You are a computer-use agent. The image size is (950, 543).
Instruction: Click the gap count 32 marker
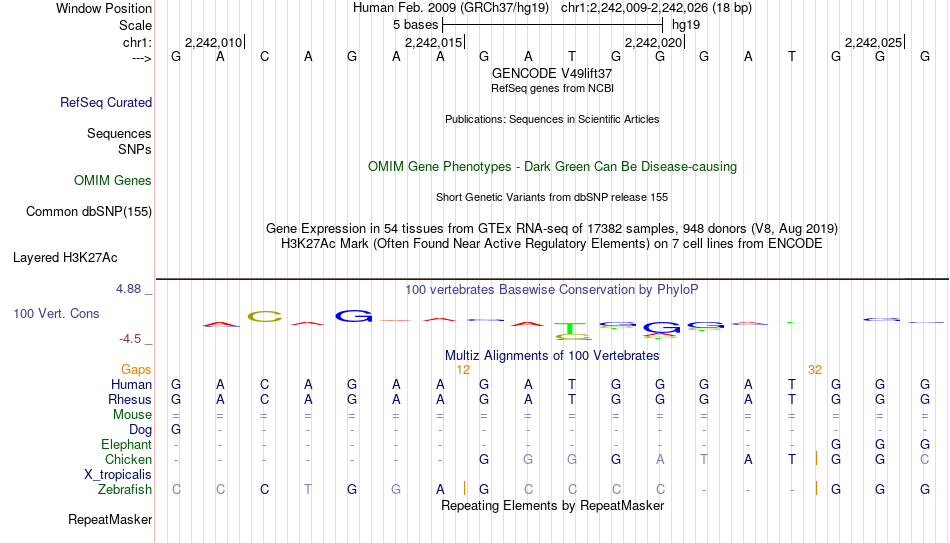(x=815, y=370)
